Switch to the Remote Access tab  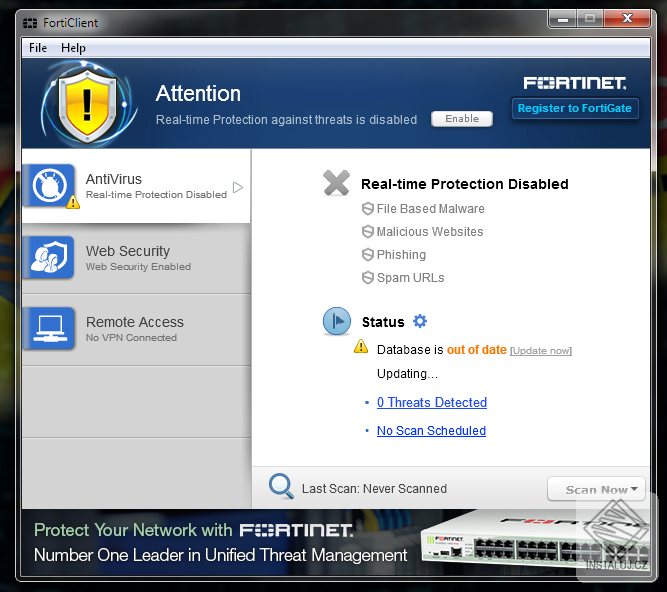pyautogui.click(x=137, y=329)
